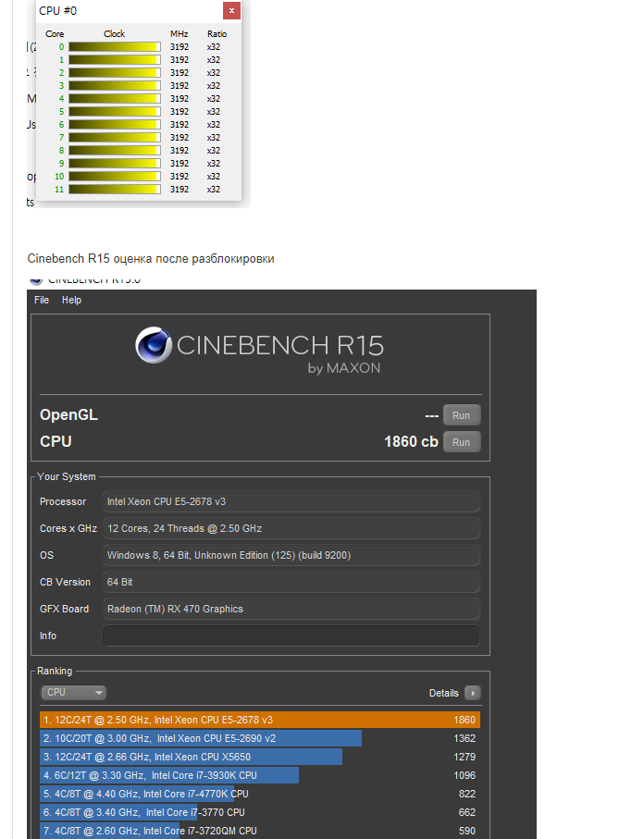644x839 pixels.
Task: Click the Cinebench R15 logo sphere
Action: click(154, 345)
